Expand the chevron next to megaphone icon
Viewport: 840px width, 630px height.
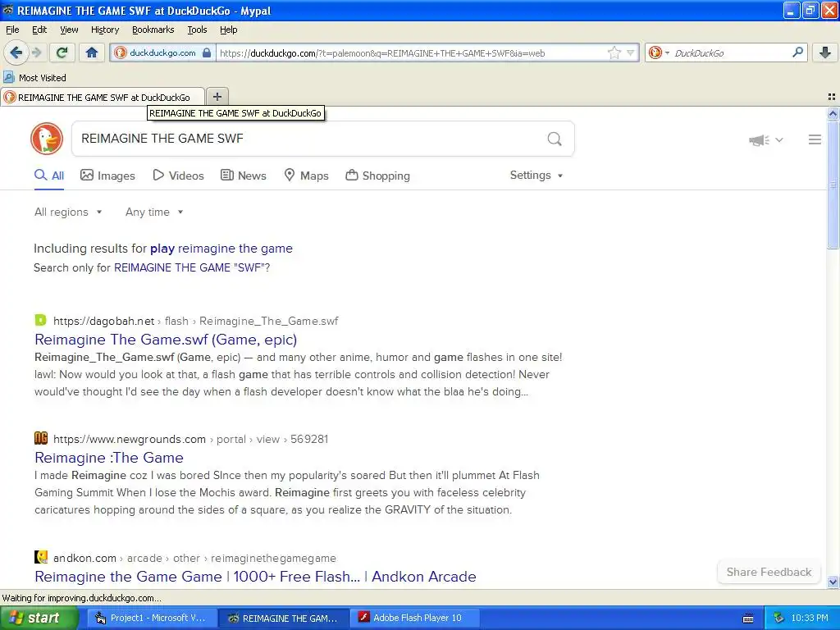click(x=779, y=139)
